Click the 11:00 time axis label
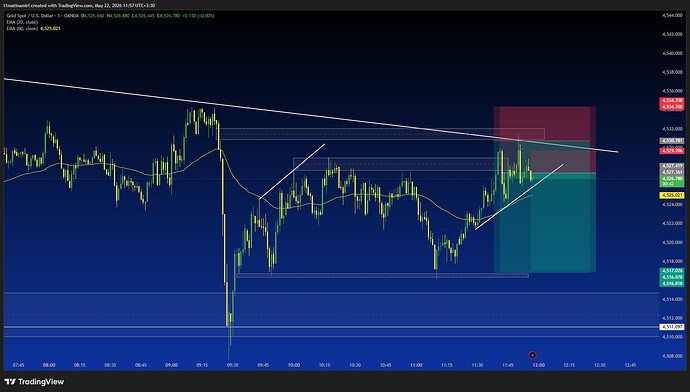Image resolution: width=690 pixels, height=392 pixels. 416,365
